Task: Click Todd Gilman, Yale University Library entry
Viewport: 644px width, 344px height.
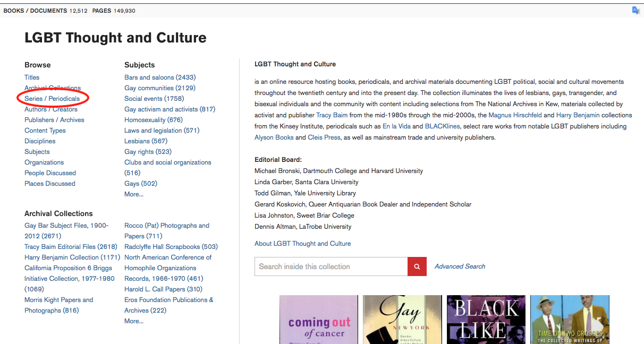Action: [x=306, y=193]
